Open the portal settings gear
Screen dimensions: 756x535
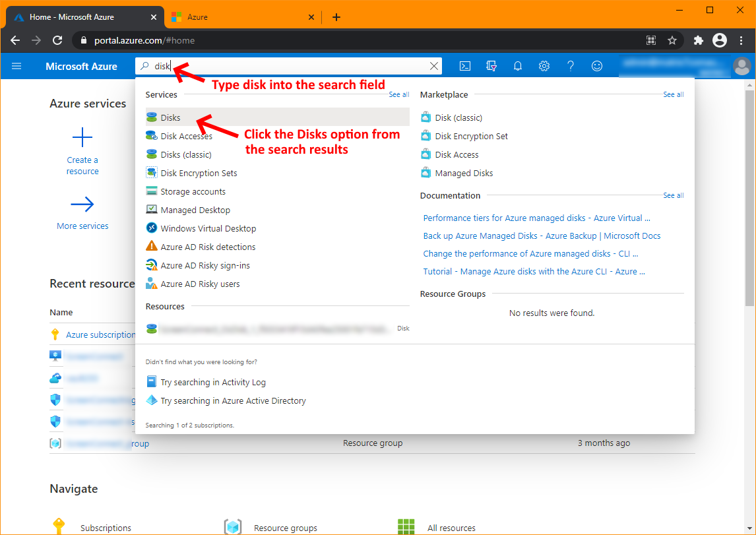[x=544, y=66]
